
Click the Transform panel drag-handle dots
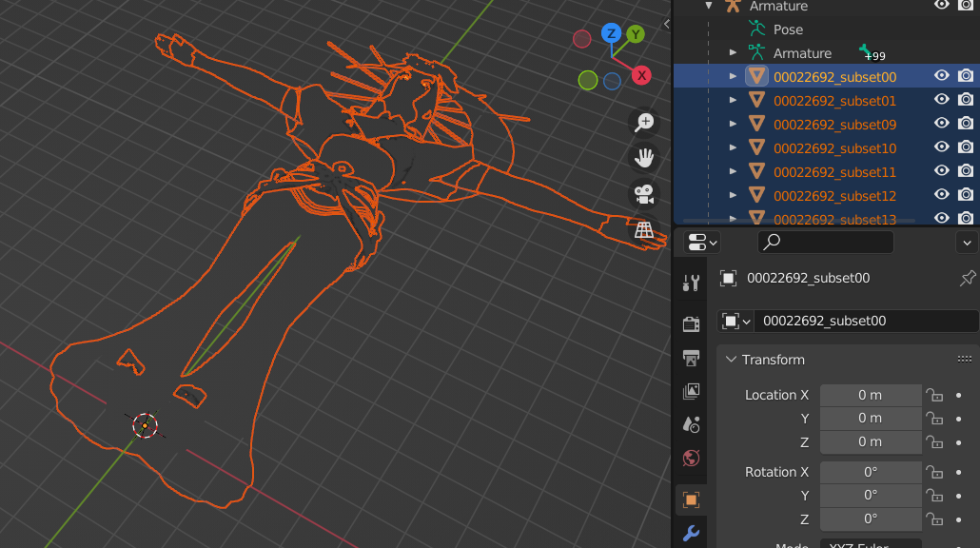(965, 360)
